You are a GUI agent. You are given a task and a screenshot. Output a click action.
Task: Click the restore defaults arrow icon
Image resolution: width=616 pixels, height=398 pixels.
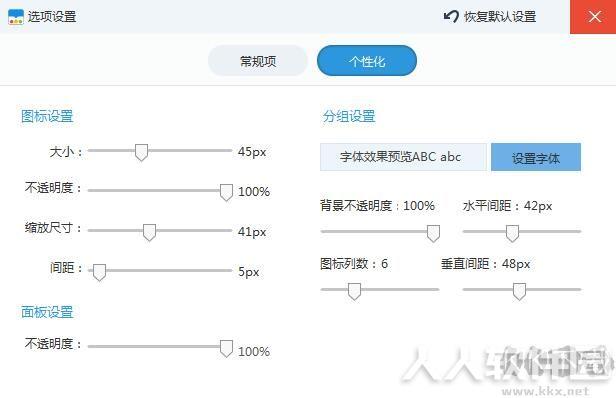451,17
